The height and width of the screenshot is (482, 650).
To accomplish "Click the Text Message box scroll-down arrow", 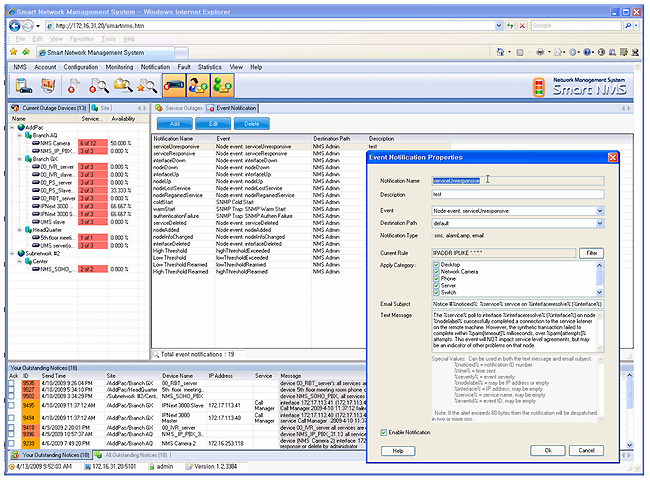I will pos(599,348).
